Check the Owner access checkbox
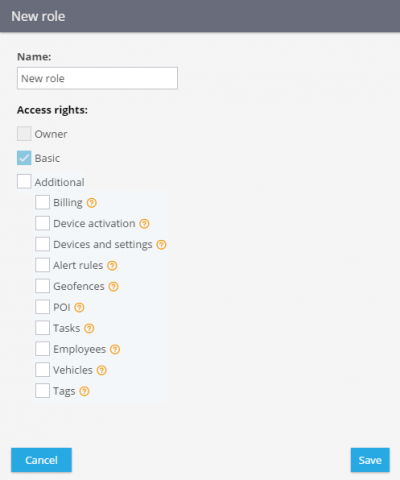Screen dimensions: 400x480 tap(24, 134)
